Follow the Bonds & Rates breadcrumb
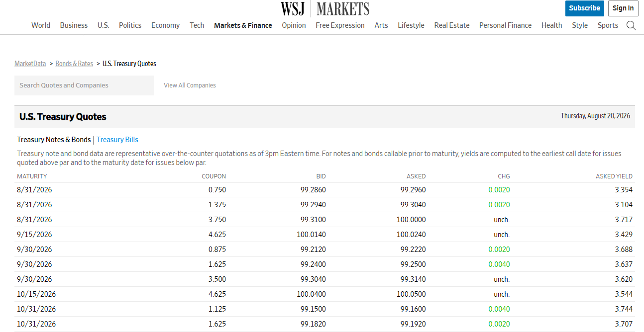This screenshot has width=644, height=332. (x=74, y=64)
